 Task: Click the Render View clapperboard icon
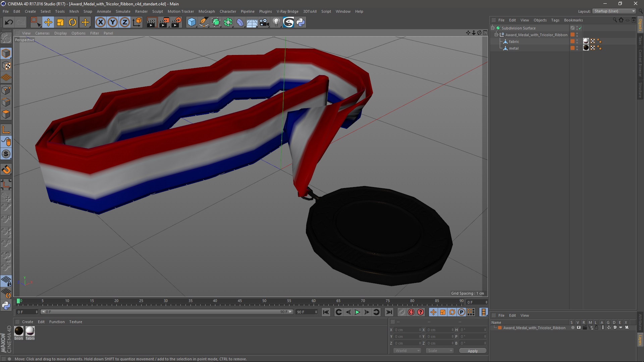pos(152,22)
